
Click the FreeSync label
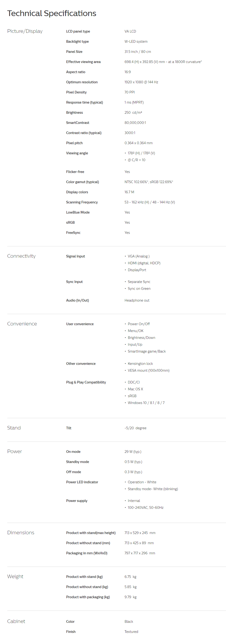point(73,233)
